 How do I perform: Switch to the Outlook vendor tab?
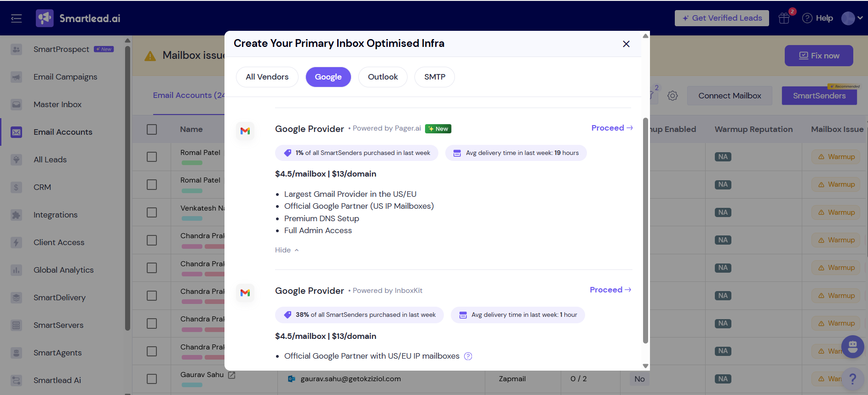pos(383,77)
